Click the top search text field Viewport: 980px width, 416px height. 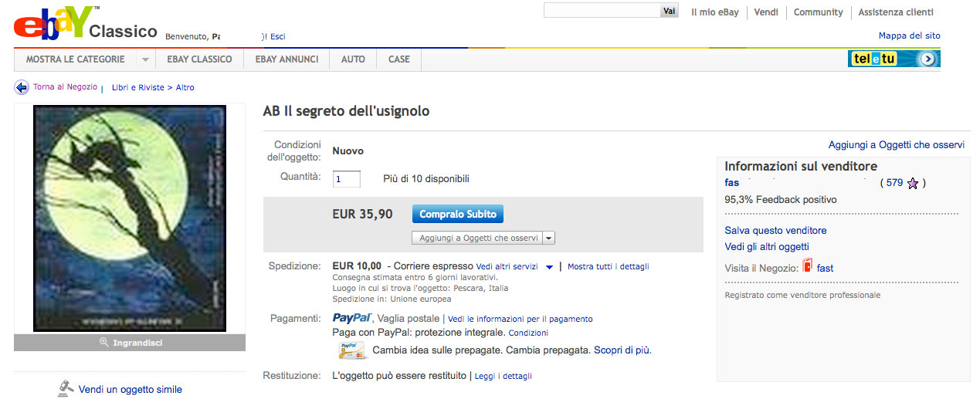click(602, 11)
